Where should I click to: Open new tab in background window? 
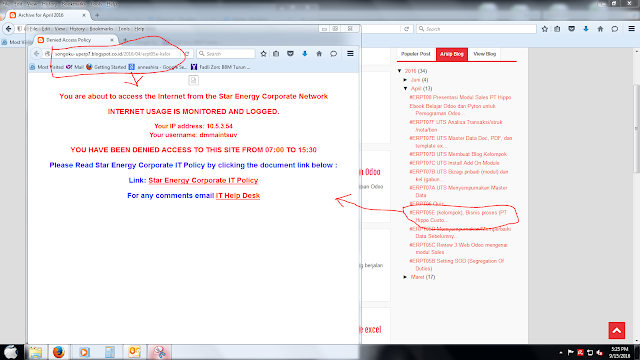[97, 16]
